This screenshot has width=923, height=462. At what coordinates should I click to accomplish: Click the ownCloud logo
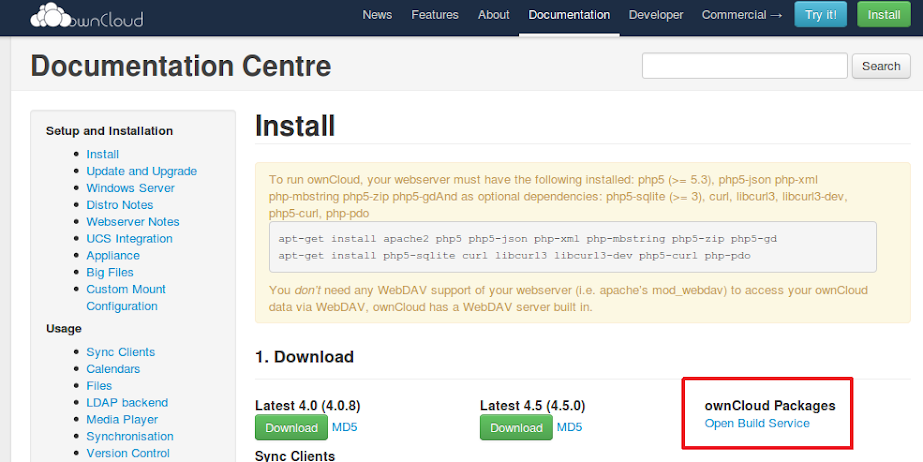coord(87,16)
